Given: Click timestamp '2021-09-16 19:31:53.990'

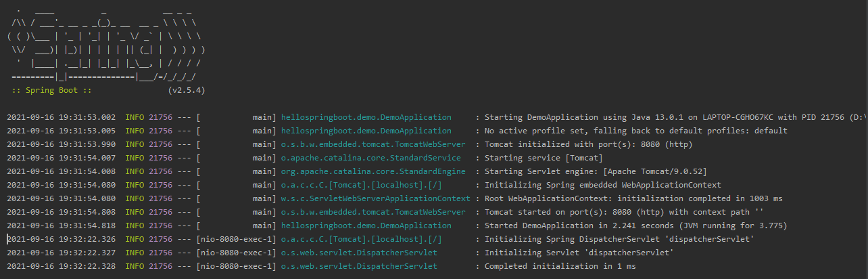Looking at the screenshot, I should [62, 144].
